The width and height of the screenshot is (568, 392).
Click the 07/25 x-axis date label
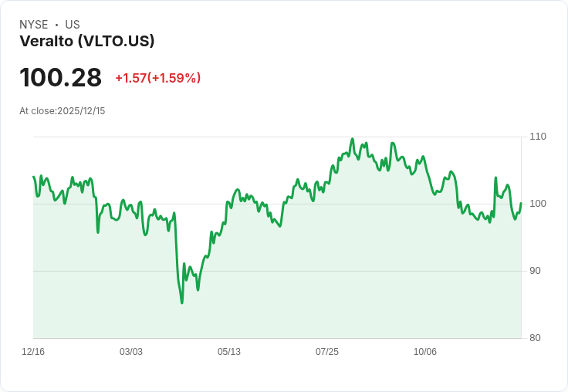point(327,352)
